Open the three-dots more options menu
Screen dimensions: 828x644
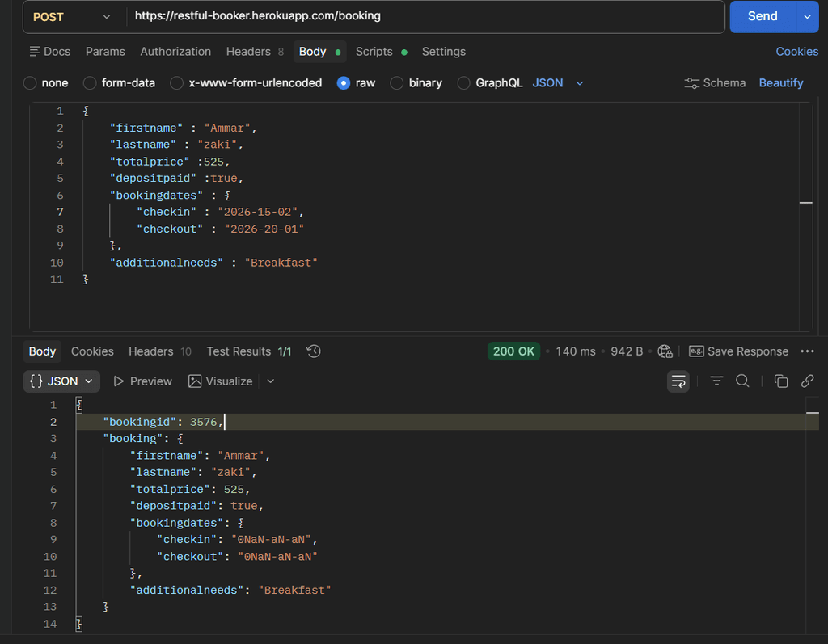click(x=808, y=351)
